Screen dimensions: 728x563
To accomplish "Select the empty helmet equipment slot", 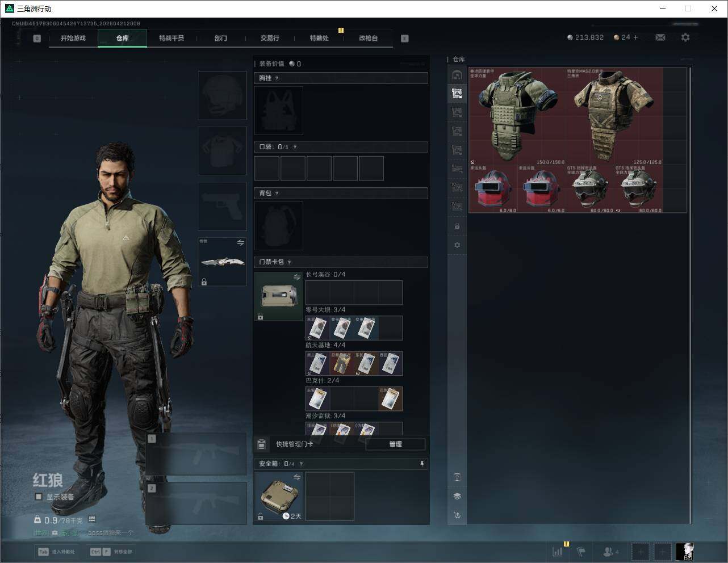I will [x=223, y=95].
